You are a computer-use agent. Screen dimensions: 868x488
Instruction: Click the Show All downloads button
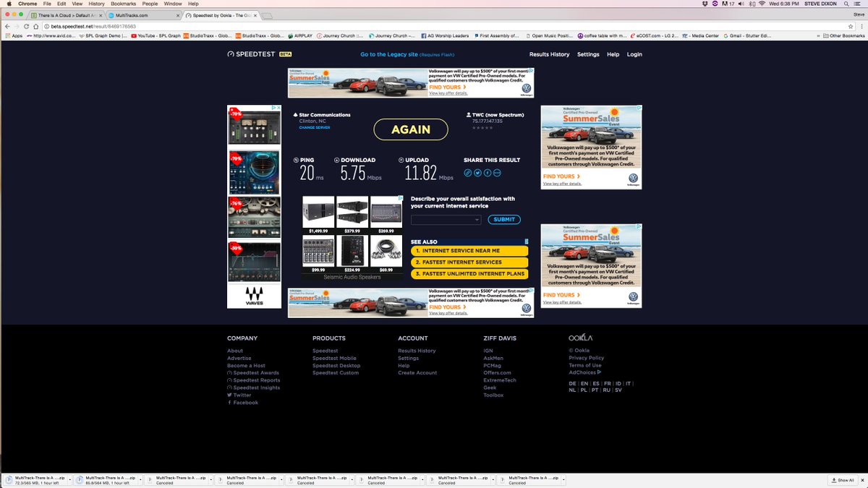[x=843, y=480]
